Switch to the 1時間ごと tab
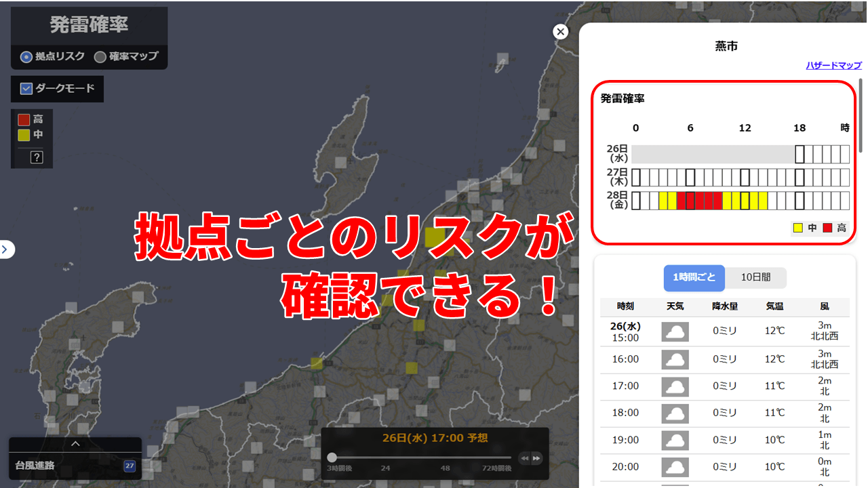Image resolution: width=868 pixels, height=488 pixels. coord(694,277)
